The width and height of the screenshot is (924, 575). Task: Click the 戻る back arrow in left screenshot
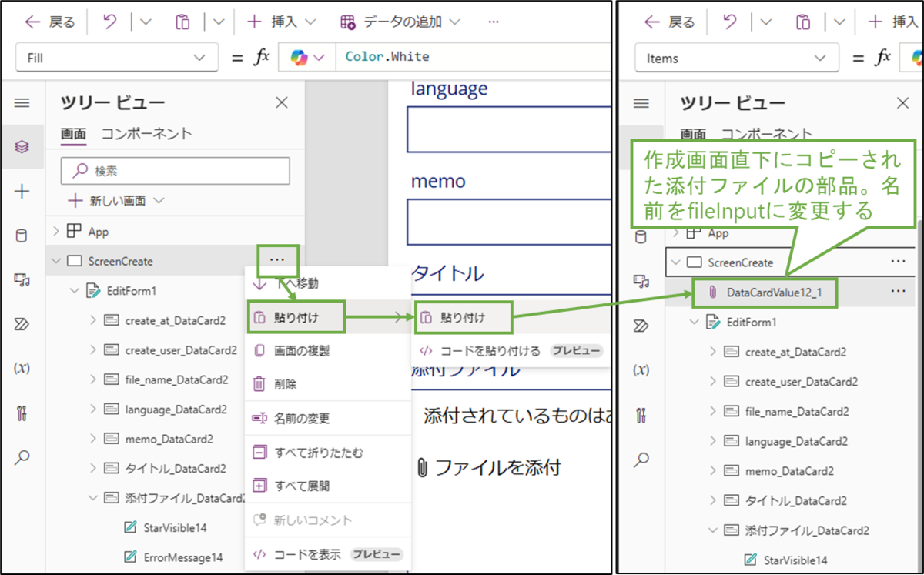point(32,22)
